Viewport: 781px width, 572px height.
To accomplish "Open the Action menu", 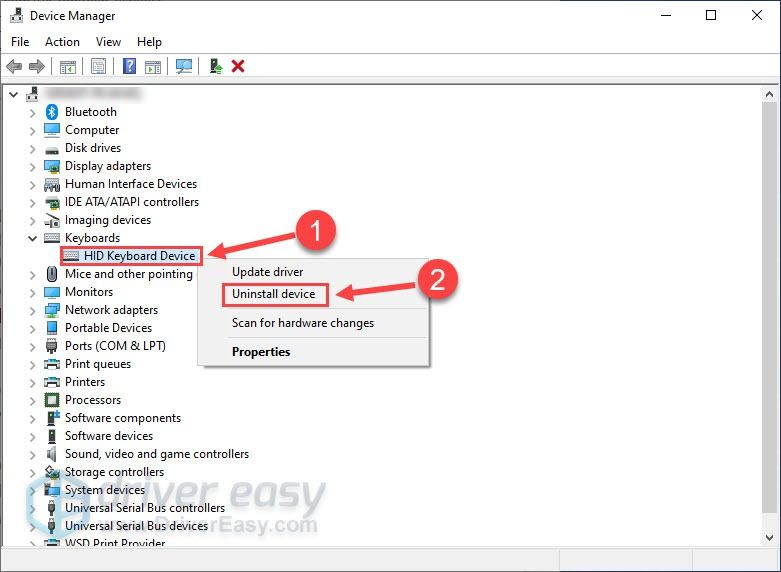I will coord(62,42).
